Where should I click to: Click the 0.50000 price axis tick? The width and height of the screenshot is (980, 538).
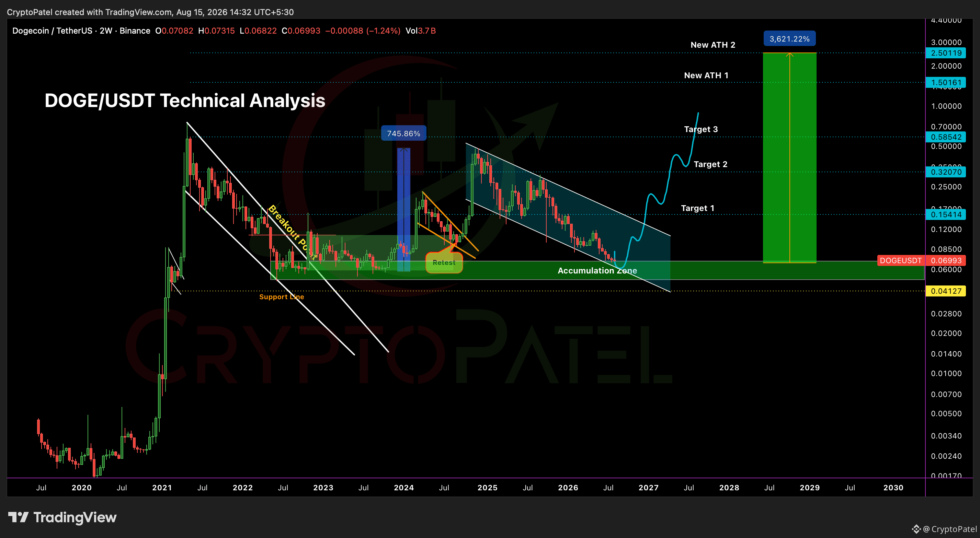coord(946,147)
